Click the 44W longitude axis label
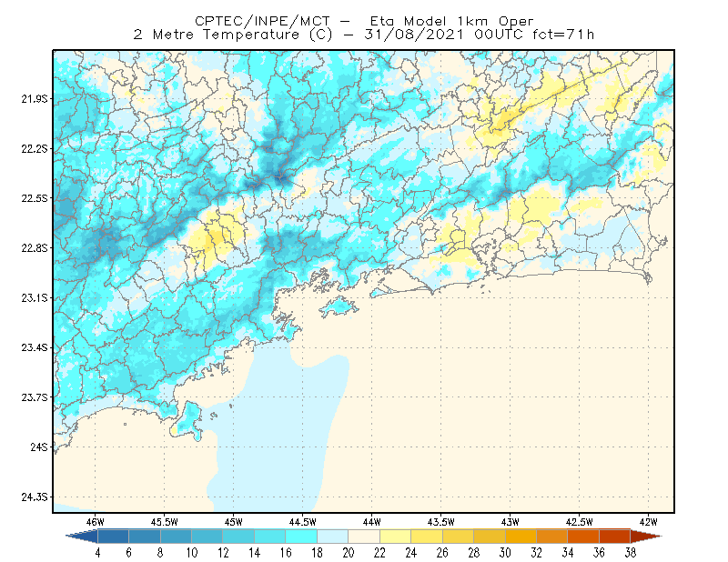This screenshot has height=562, width=728. (x=372, y=522)
